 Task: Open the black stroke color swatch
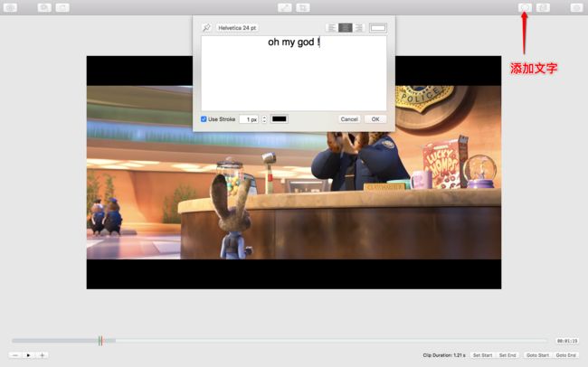click(x=280, y=119)
